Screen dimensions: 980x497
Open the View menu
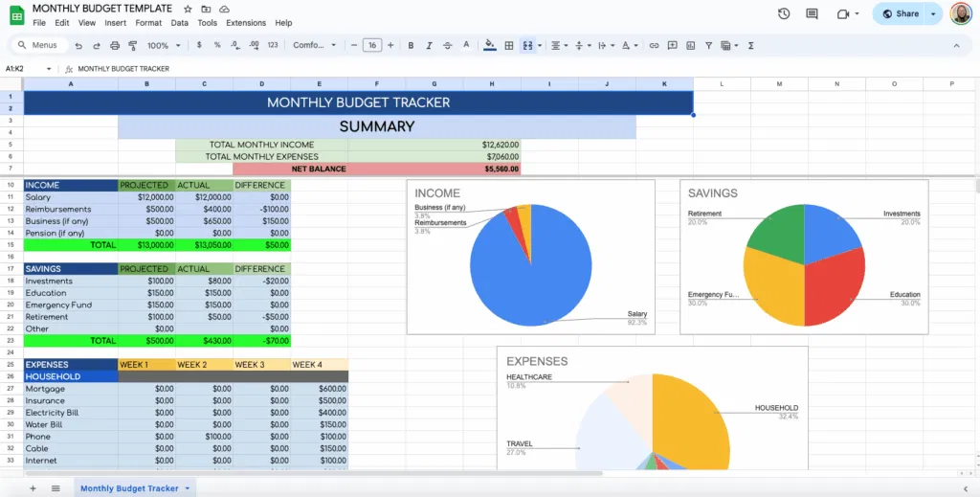[87, 23]
